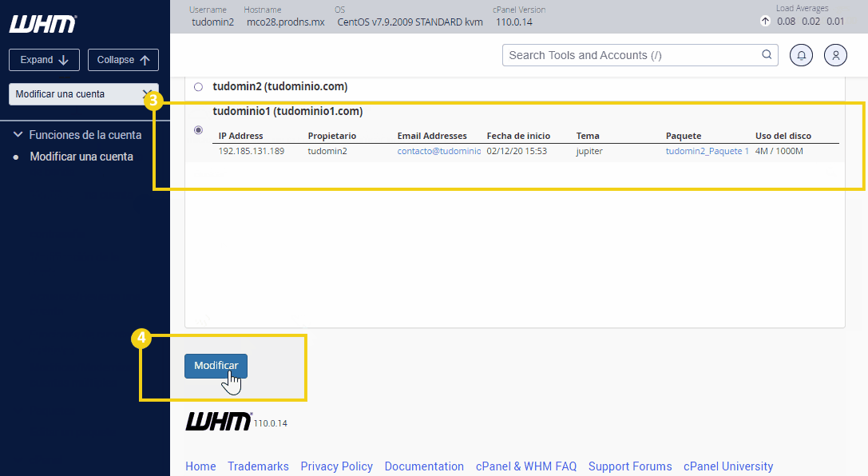Click the Modificar button
The height and width of the screenshot is (476, 868).
click(x=216, y=366)
